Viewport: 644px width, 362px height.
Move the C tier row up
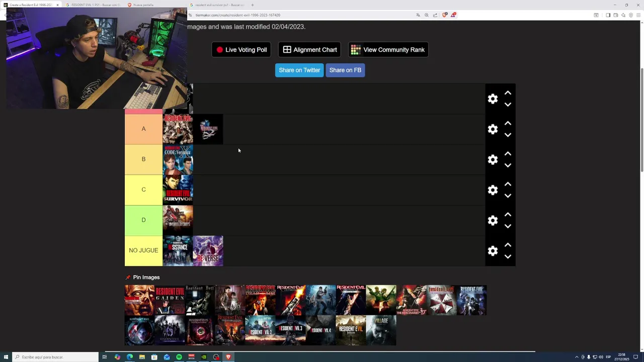508,184
